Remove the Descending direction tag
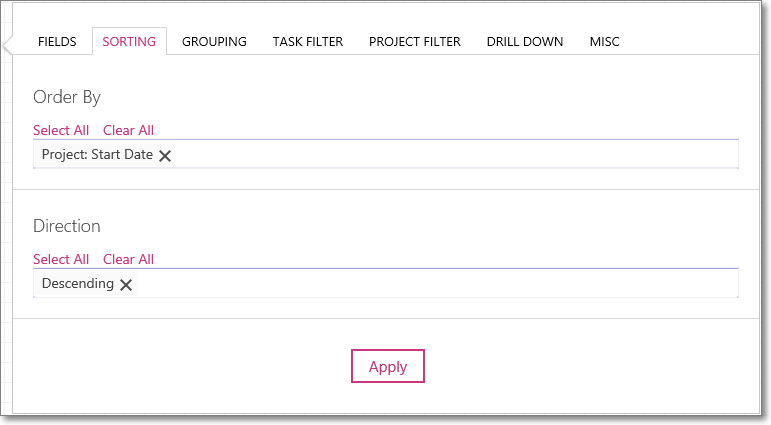Image resolution: width=771 pixels, height=425 pixels. [x=126, y=285]
